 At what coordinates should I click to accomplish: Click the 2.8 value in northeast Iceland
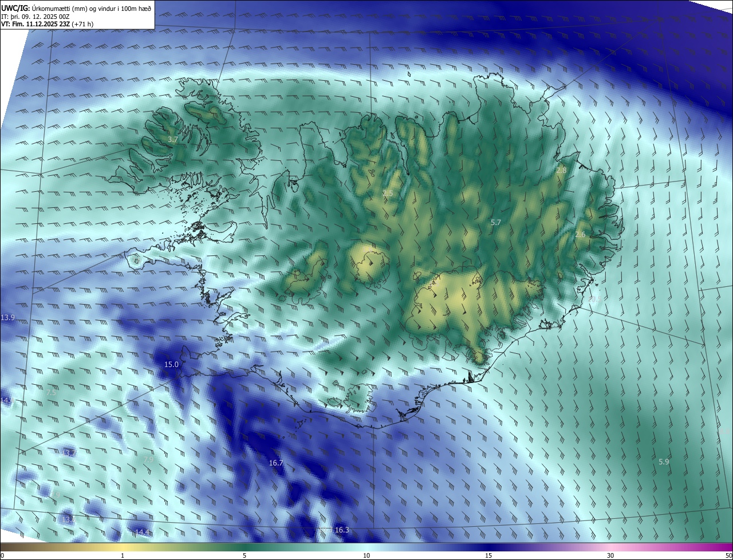(x=561, y=171)
